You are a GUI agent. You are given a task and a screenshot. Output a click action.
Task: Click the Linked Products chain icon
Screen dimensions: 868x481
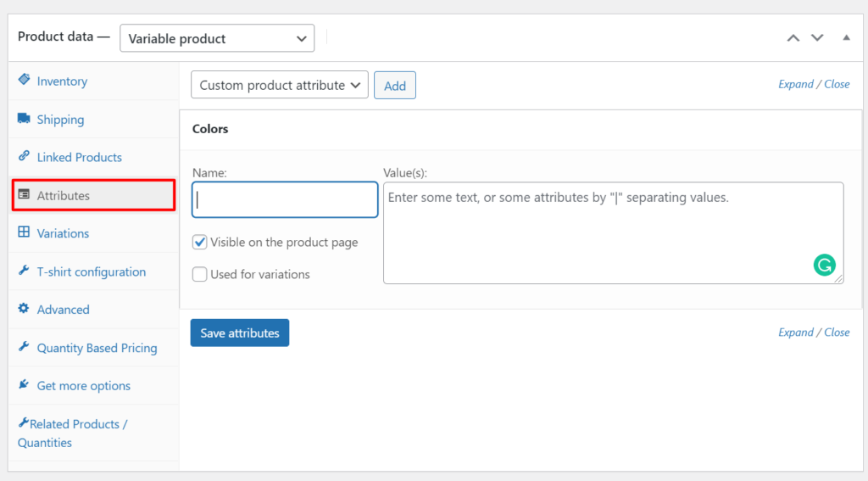click(x=24, y=157)
